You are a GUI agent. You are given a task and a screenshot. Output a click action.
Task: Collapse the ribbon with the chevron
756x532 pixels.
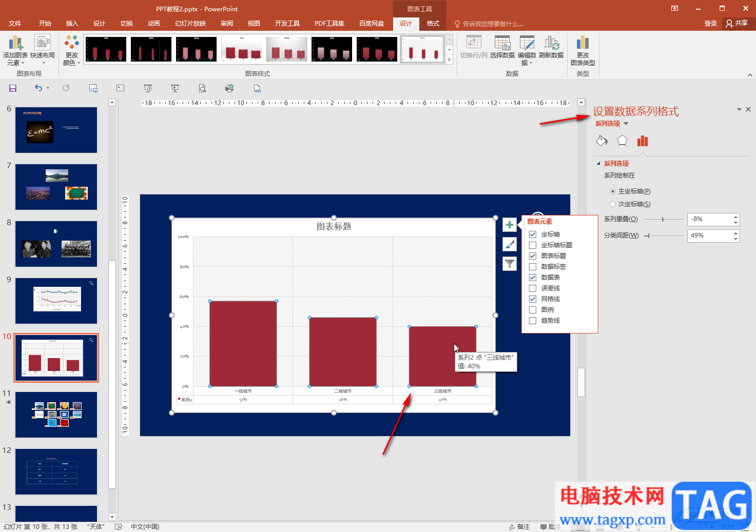pos(750,75)
